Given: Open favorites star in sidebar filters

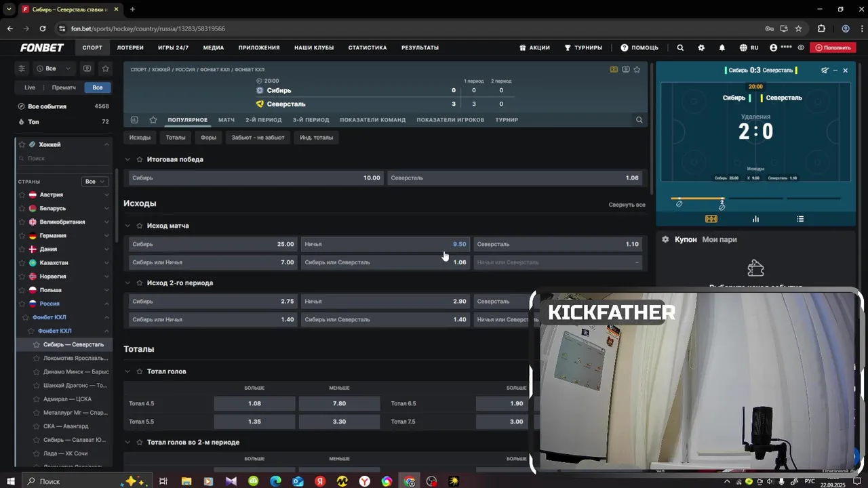Looking at the screenshot, I should [x=105, y=68].
